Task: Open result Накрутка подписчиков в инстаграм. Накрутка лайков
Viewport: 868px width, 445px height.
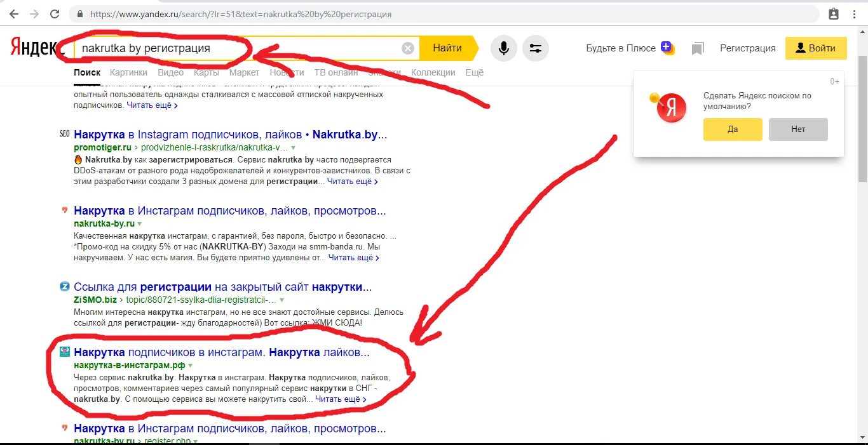Action: click(x=222, y=352)
